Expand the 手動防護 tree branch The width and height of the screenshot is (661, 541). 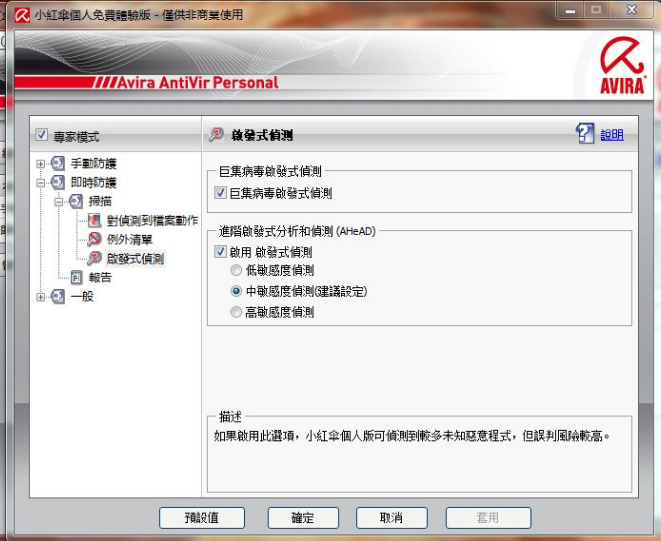click(x=41, y=163)
